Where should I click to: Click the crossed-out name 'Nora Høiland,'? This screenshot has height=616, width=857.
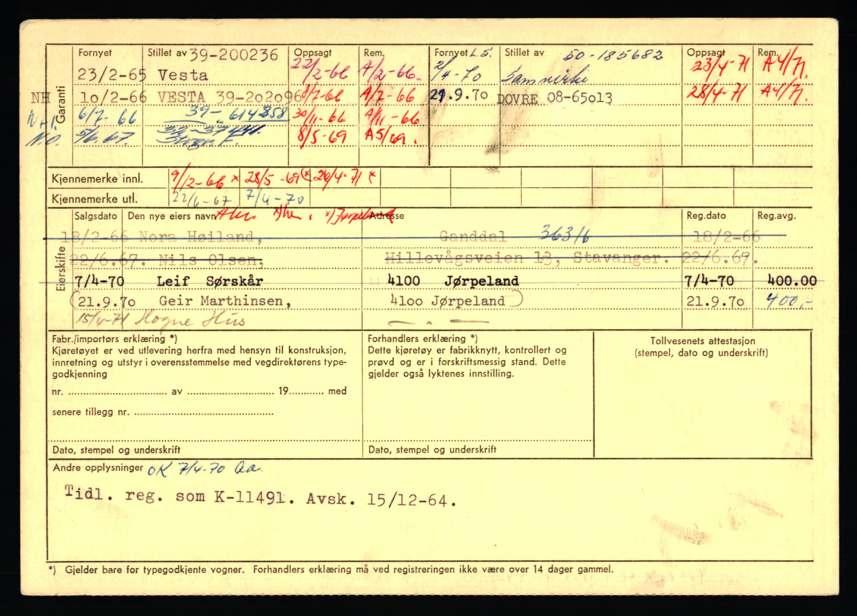point(200,237)
